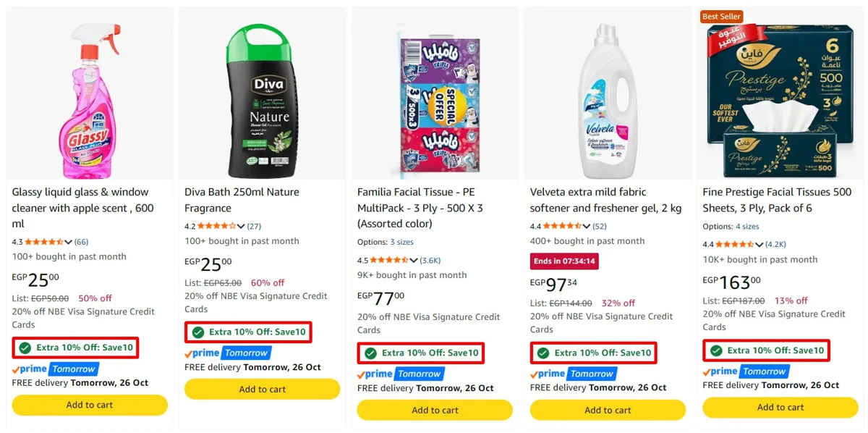Viewport: 868px width, 433px height.
Task: Open 4 sizes options for Fine Prestige
Action: coord(748,227)
